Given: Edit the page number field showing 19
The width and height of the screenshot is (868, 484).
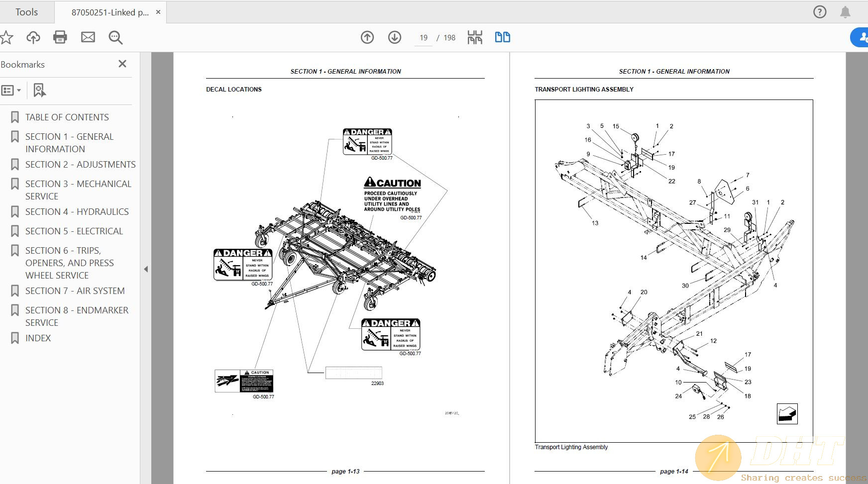Looking at the screenshot, I should coord(423,37).
